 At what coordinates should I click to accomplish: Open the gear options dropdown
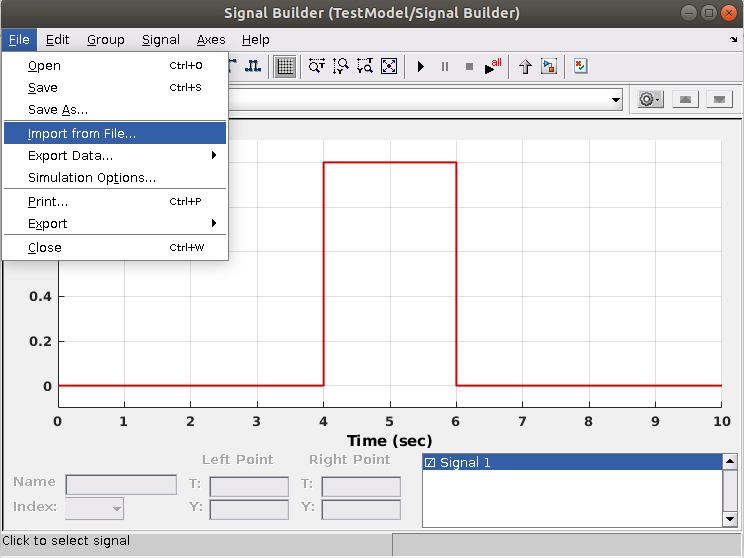(x=650, y=99)
